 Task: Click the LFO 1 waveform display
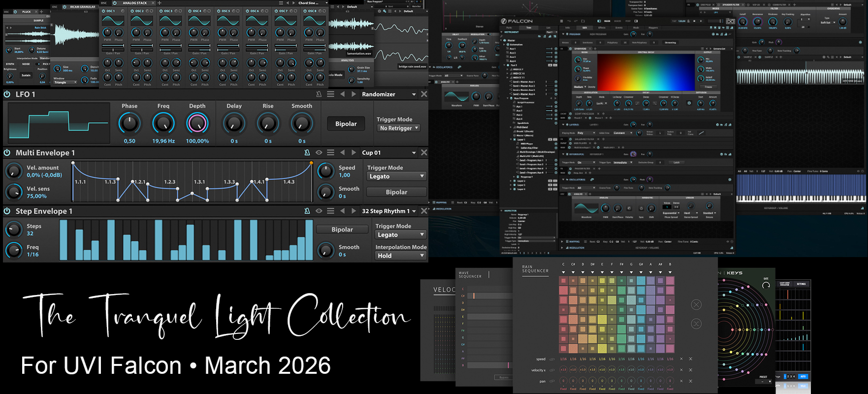click(x=58, y=123)
